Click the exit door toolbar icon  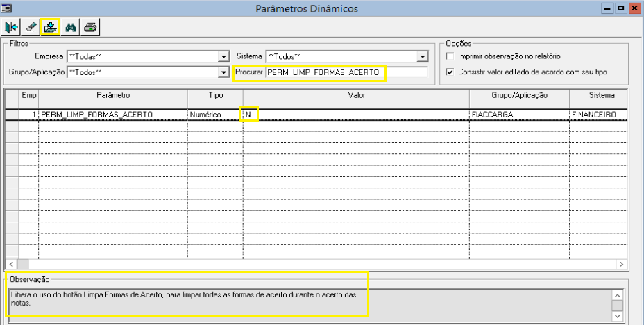[11, 28]
